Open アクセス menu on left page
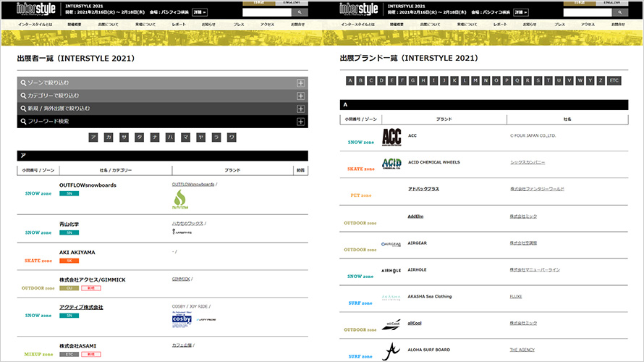The width and height of the screenshot is (644, 362). (x=267, y=25)
